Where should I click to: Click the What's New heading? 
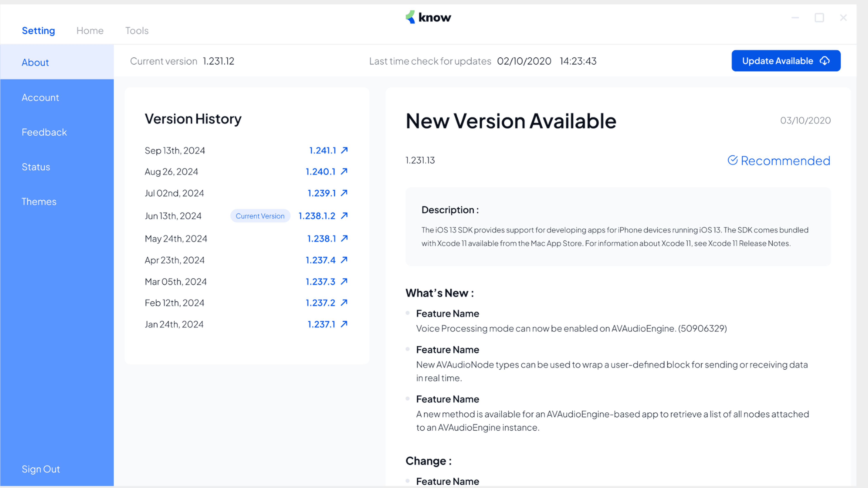tap(440, 293)
